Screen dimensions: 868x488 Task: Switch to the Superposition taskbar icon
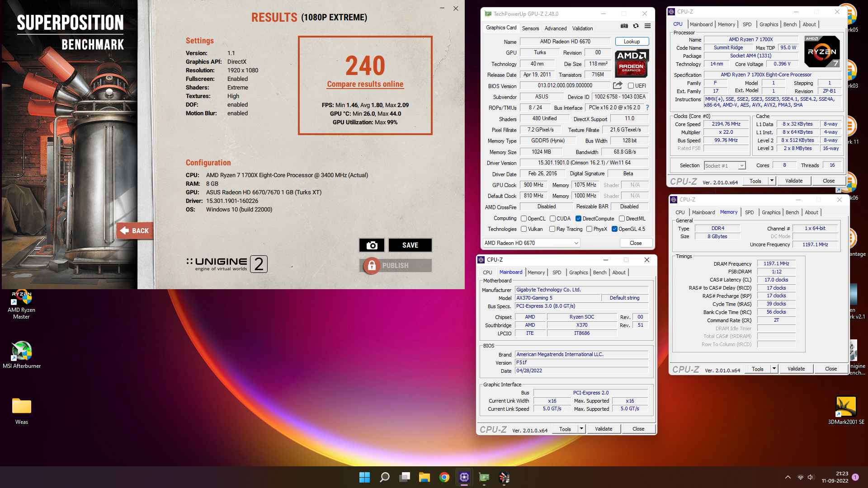click(x=504, y=477)
